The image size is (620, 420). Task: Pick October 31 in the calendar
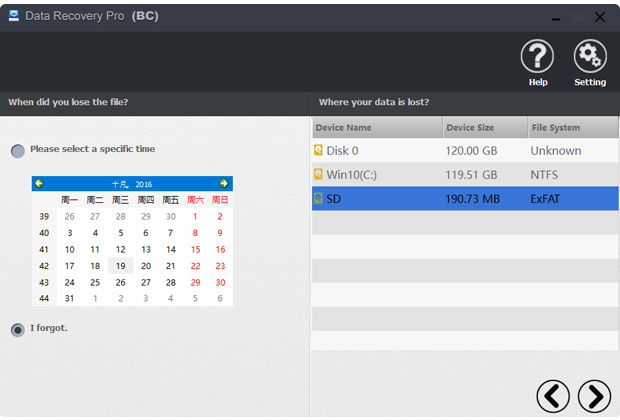(70, 298)
